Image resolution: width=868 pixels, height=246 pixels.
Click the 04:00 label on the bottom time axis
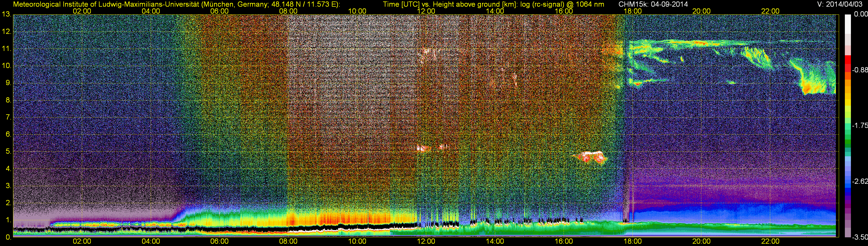click(151, 241)
